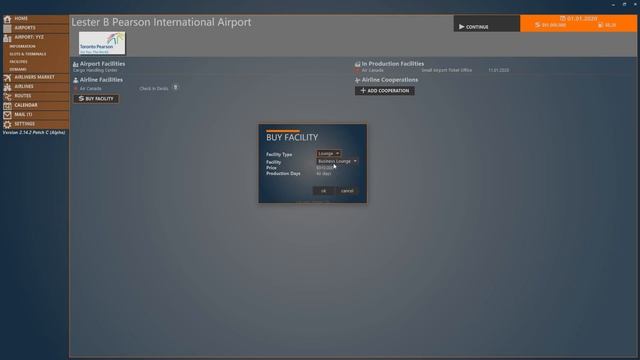Open the Demand submenu entry
The height and width of the screenshot is (360, 640).
click(x=18, y=70)
